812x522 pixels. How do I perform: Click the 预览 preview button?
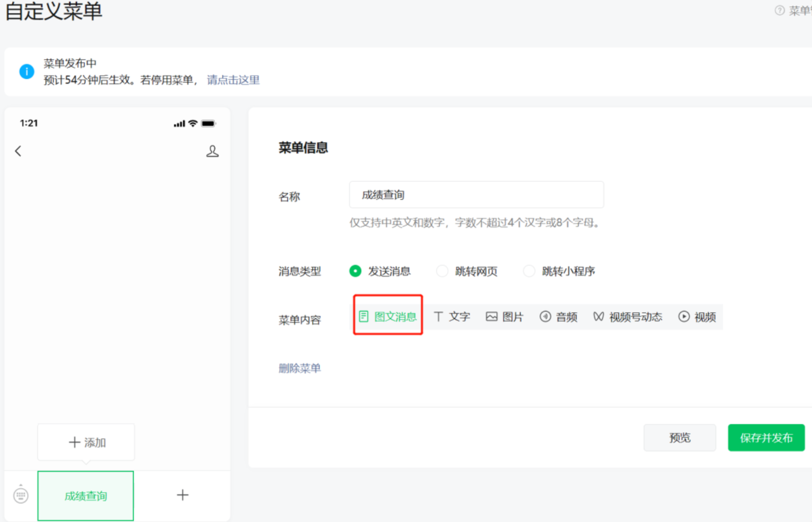(x=680, y=438)
